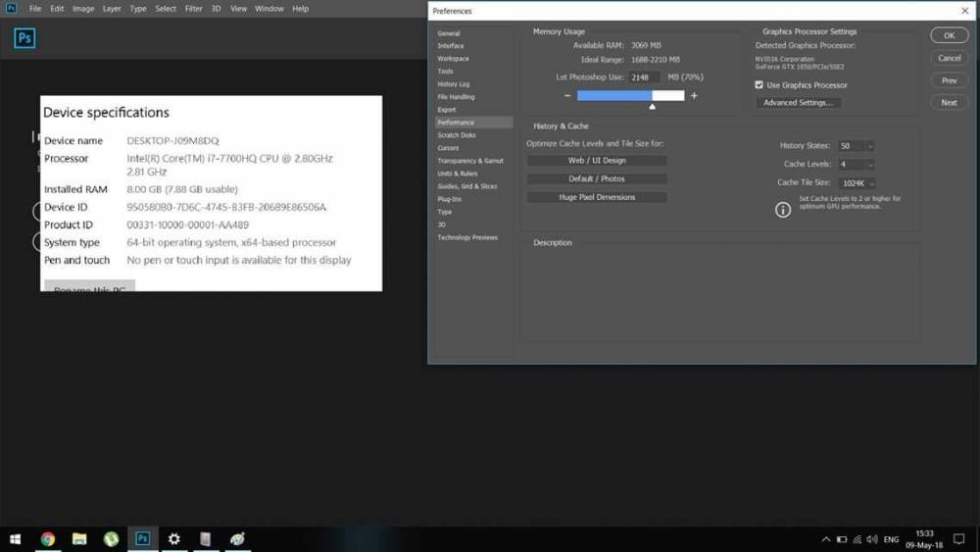This screenshot has width=980, height=552.
Task: Open the Layer menu
Action: pos(112,9)
